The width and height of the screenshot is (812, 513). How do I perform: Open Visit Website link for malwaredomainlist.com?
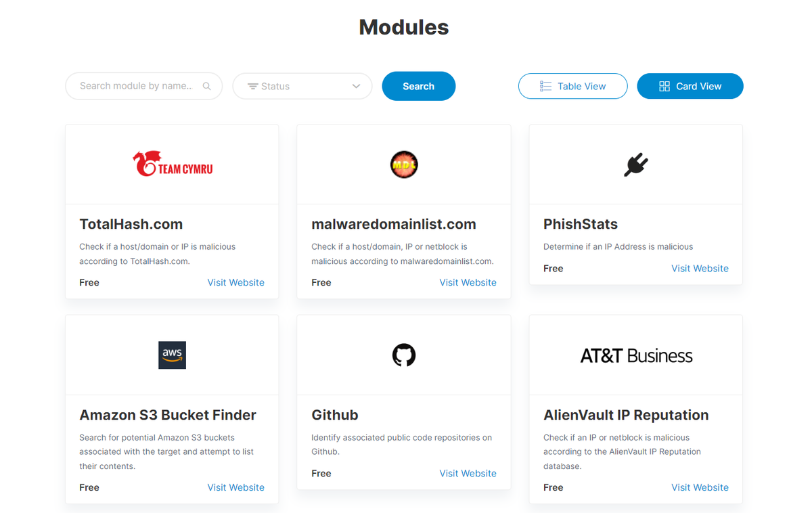click(468, 282)
